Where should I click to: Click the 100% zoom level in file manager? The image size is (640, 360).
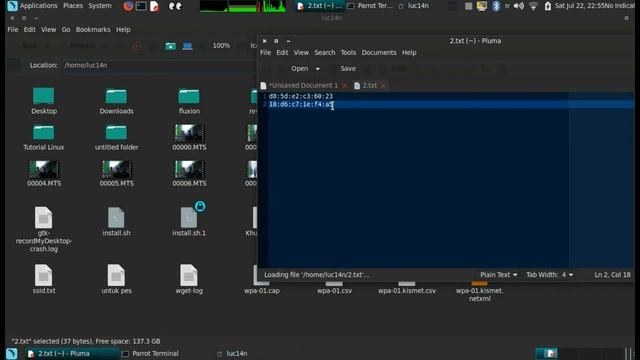221,46
